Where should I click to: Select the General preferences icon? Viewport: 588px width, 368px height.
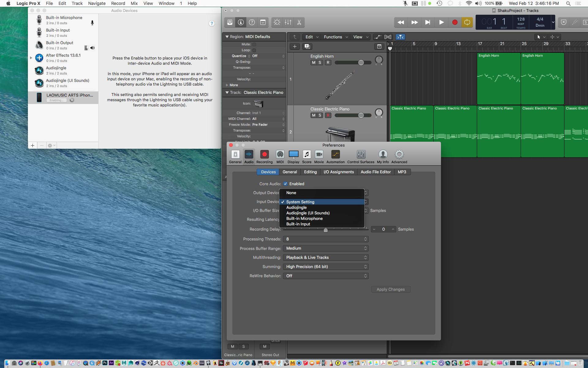[235, 157]
